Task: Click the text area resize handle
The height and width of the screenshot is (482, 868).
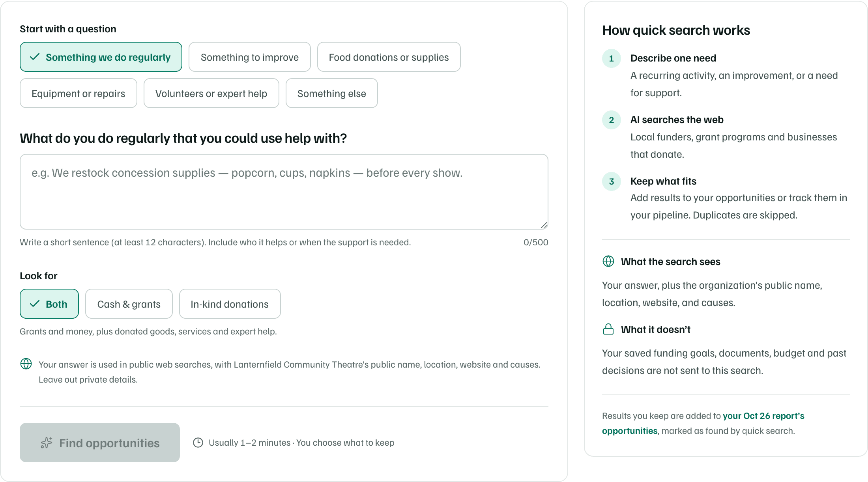Action: click(544, 225)
